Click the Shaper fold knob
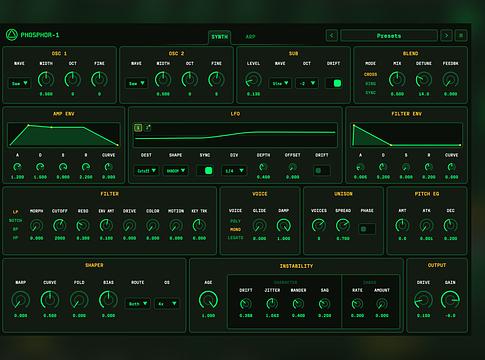Image resolution: width=485 pixels, height=360 pixels. (79, 300)
